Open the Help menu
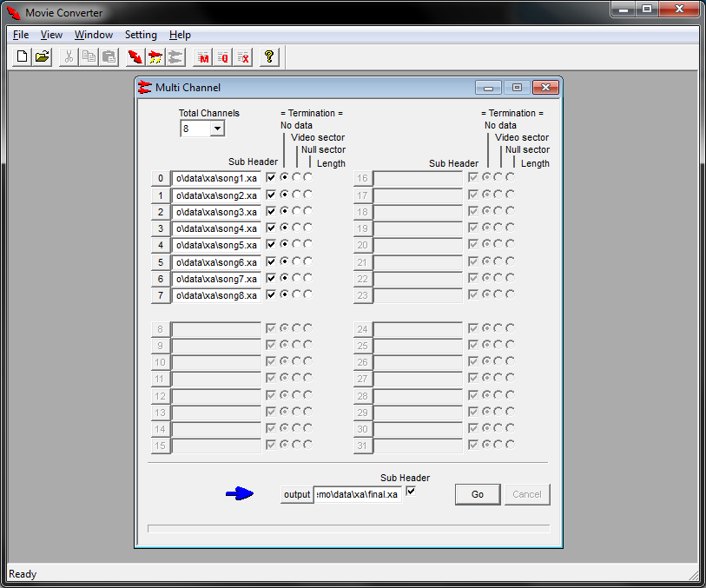Viewport: 706px width, 588px height. 180,35
